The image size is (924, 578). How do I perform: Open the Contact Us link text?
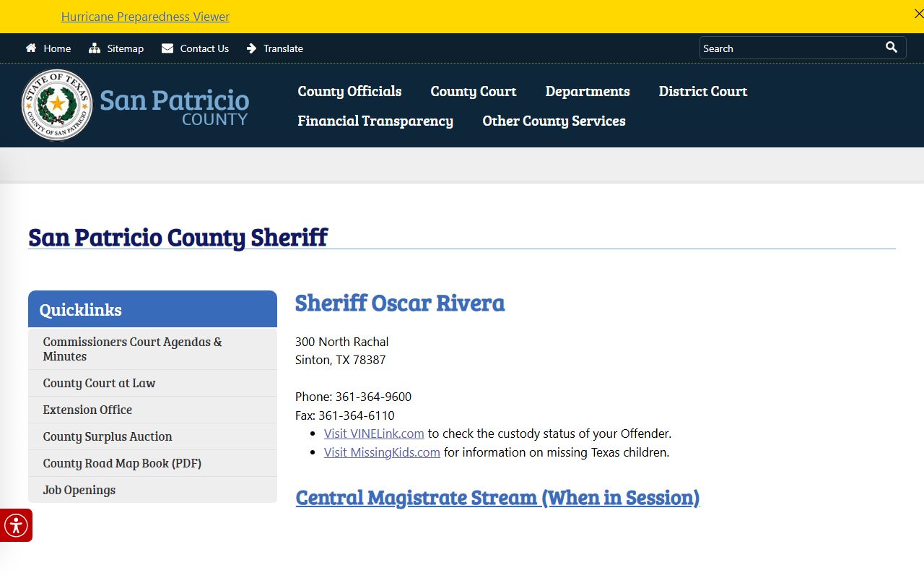(x=204, y=48)
